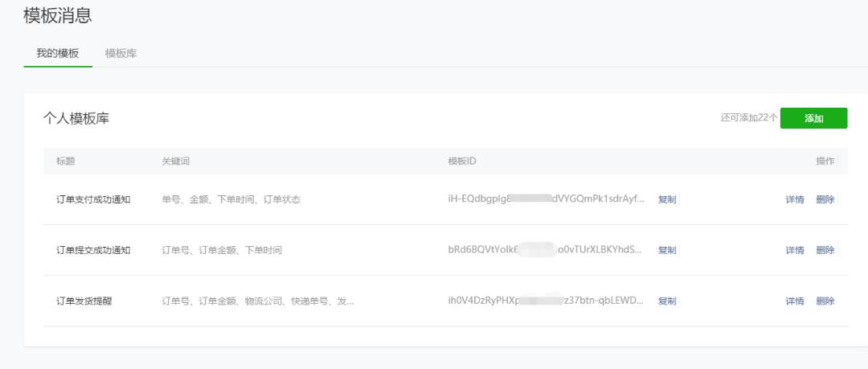Delete the 订单支付成功通知 template

click(825, 199)
